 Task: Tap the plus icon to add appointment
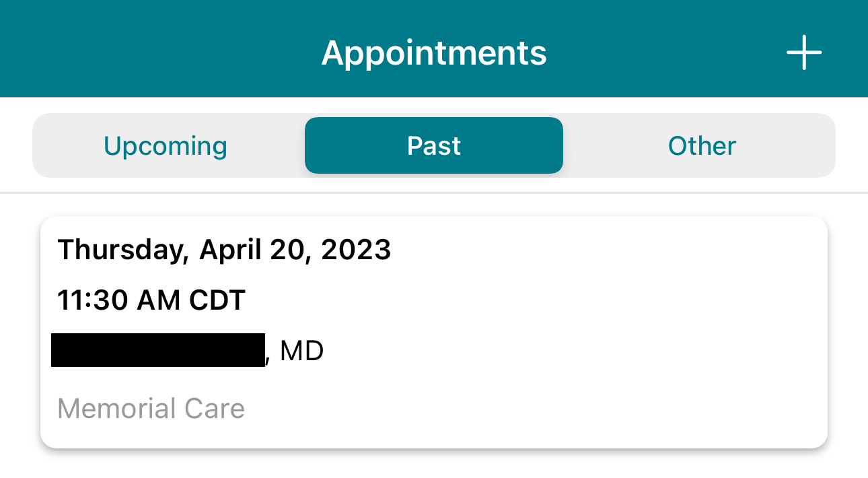point(804,53)
